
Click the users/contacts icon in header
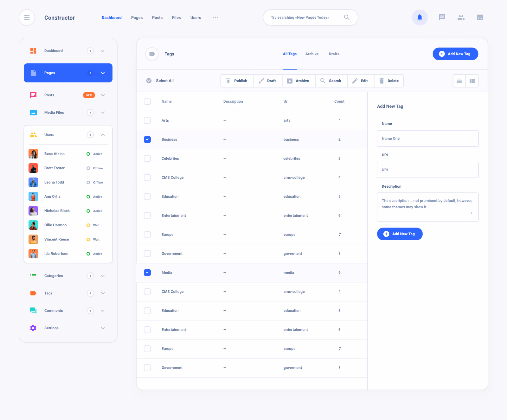(x=461, y=17)
